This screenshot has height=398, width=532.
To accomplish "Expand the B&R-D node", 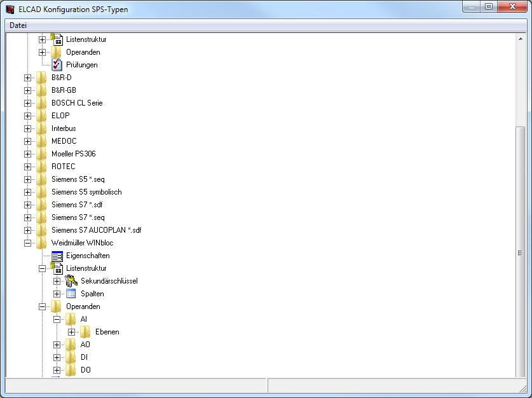I will point(27,78).
